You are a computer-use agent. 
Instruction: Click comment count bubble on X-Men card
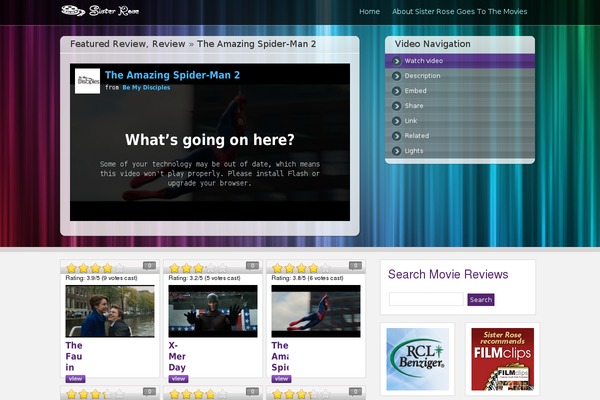[x=252, y=266]
